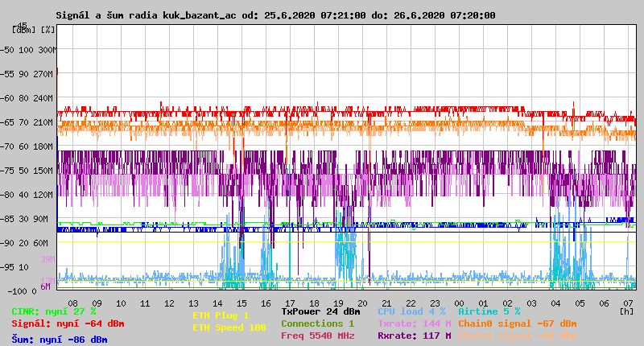Viewport: 644px width, 346px height.
Task: Click the yellow ETH Plug legend entry
Action: [220, 315]
